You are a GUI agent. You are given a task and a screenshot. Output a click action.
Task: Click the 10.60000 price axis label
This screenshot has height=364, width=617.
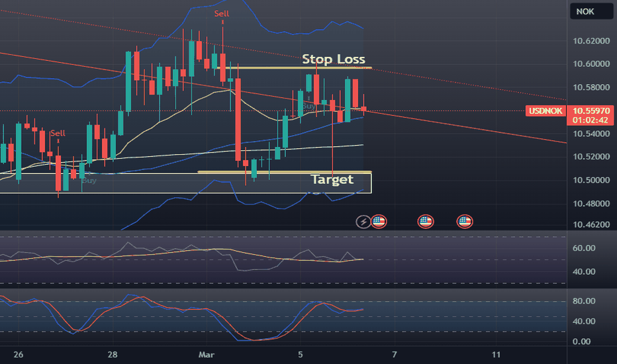(591, 64)
